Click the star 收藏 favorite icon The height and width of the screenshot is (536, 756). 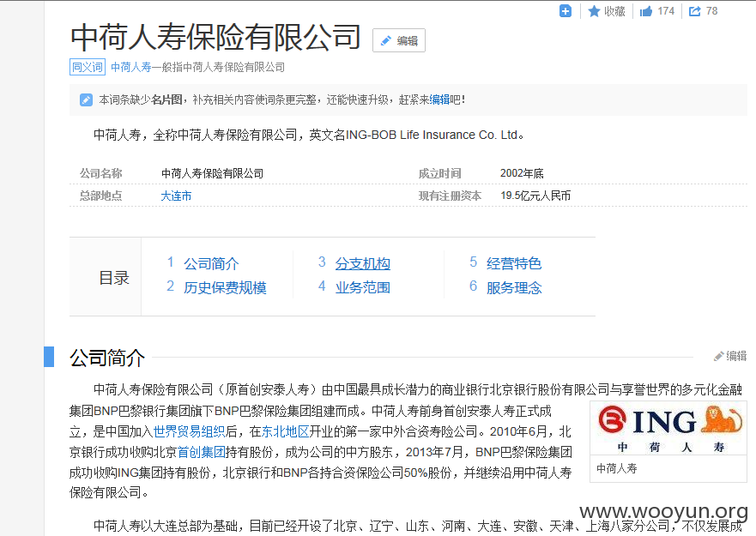coord(594,11)
